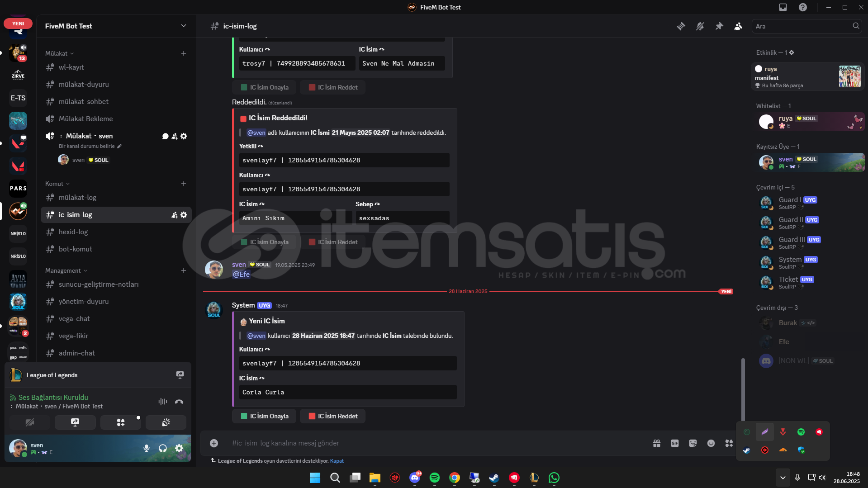Open the apps launcher icon in message bar
Image resolution: width=868 pixels, height=488 pixels.
(729, 443)
